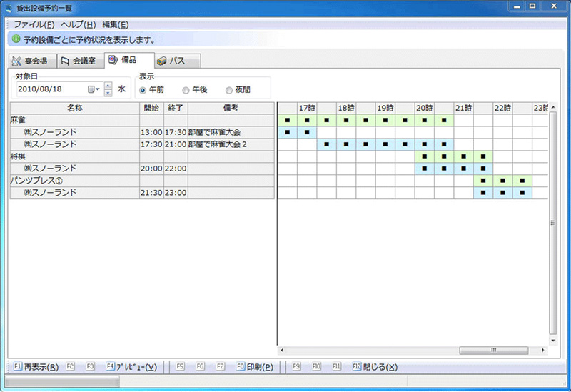
Task: Minimize the 貸出設備予約一覧 window
Action: coord(517,6)
